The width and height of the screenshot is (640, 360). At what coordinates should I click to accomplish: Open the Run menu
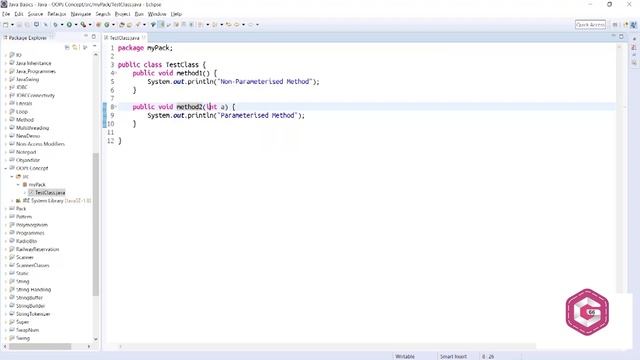[139, 14]
